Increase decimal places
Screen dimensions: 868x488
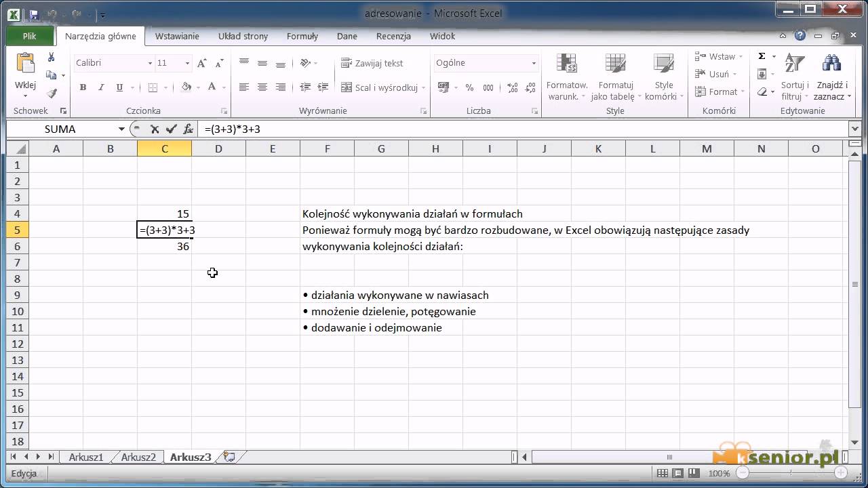[x=512, y=87]
